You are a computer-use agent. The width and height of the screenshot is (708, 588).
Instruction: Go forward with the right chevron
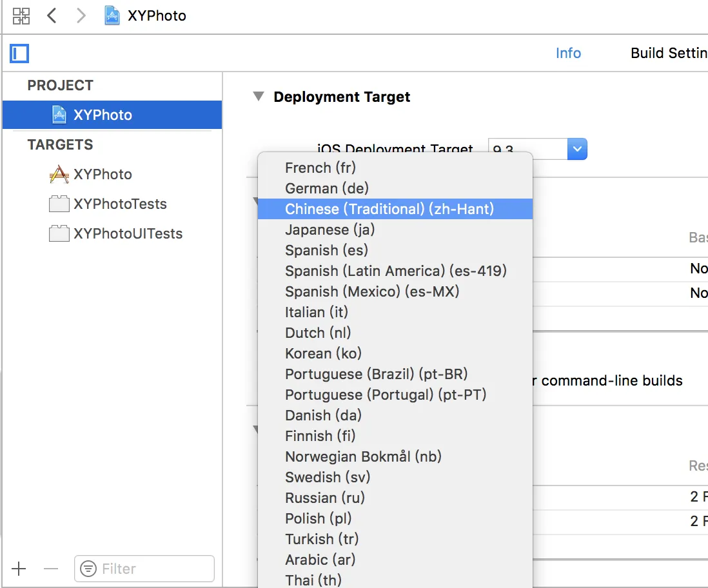pos(81,15)
